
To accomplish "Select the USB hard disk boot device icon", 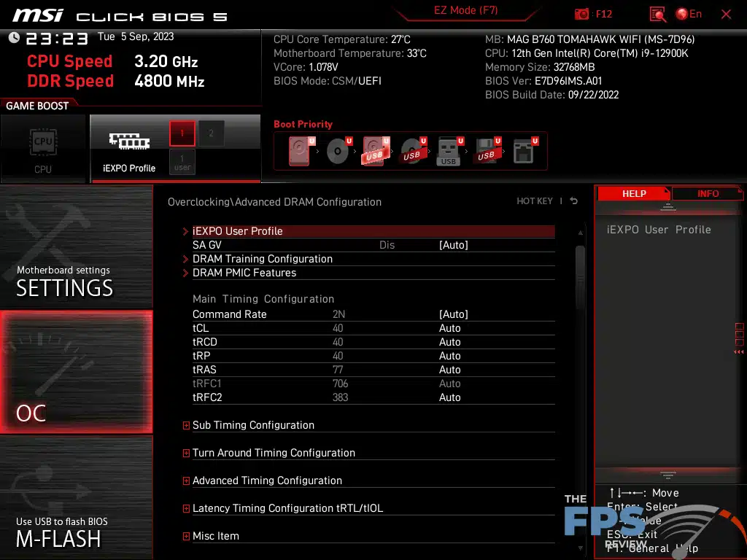I will click(x=376, y=151).
